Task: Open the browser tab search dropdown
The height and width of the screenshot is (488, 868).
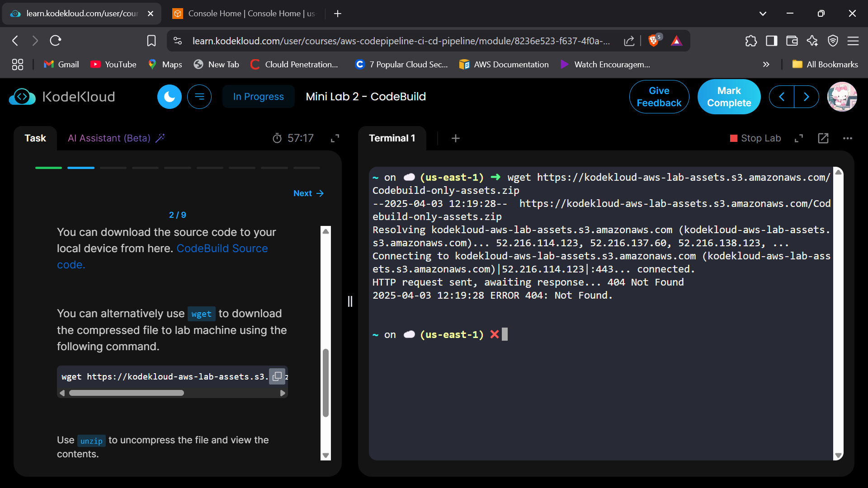Action: (x=763, y=14)
